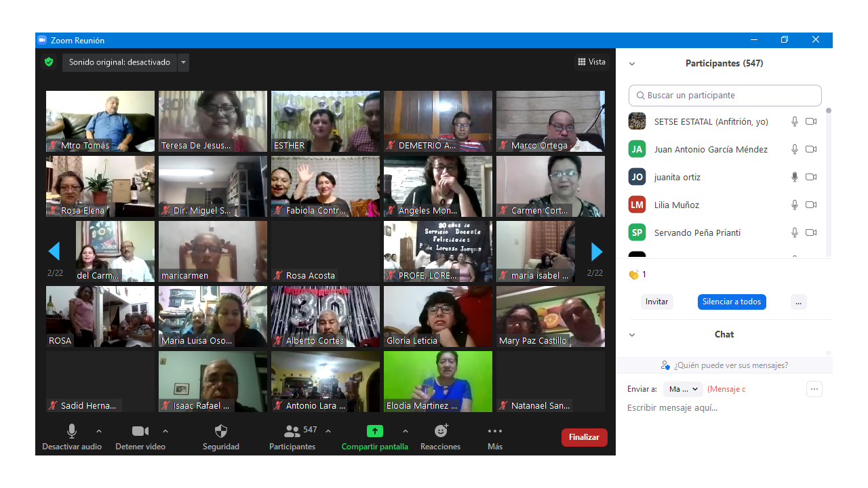This screenshot has height=488, width=868.
Task: Mute microphone with Desactivar audio
Action: [72, 437]
